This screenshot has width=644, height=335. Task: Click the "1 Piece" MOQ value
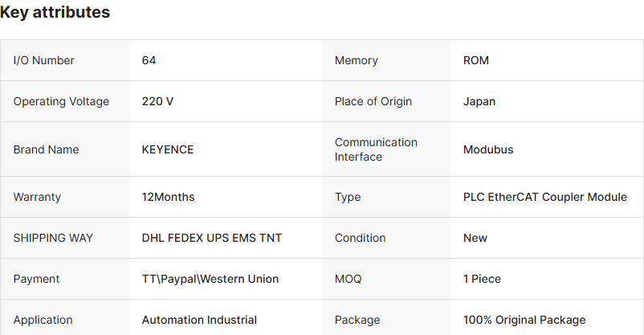click(482, 279)
